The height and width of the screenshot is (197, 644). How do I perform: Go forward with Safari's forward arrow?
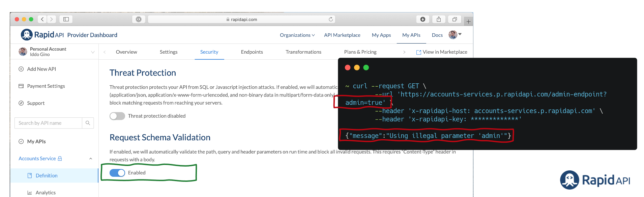[x=52, y=19]
